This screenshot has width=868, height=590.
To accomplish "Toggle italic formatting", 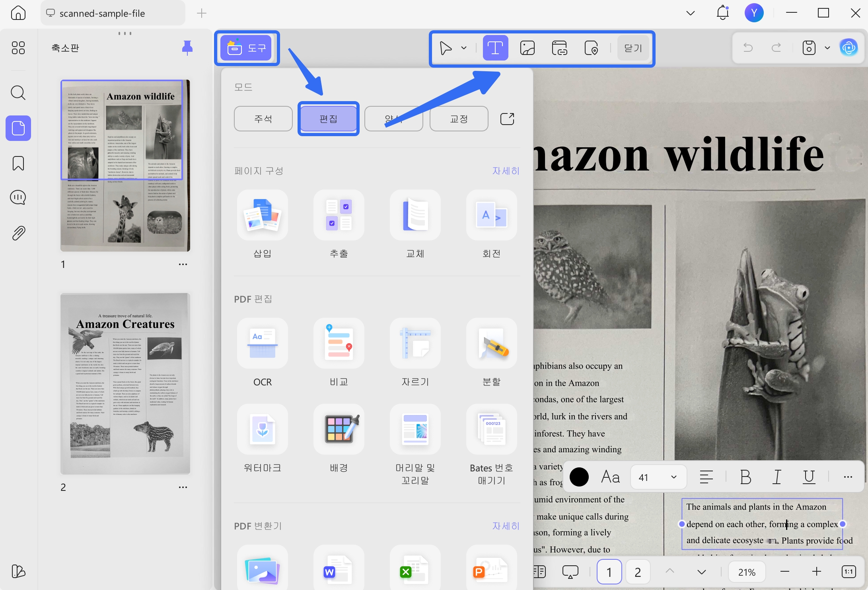I will 777,477.
